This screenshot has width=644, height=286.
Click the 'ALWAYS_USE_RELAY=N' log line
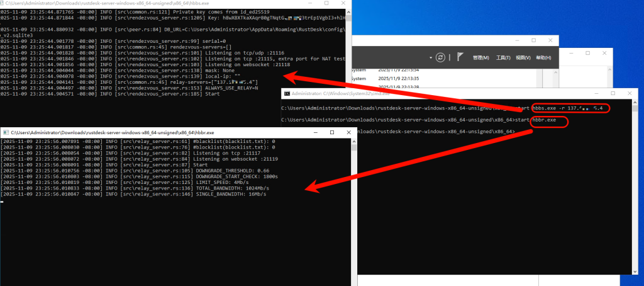click(129, 88)
